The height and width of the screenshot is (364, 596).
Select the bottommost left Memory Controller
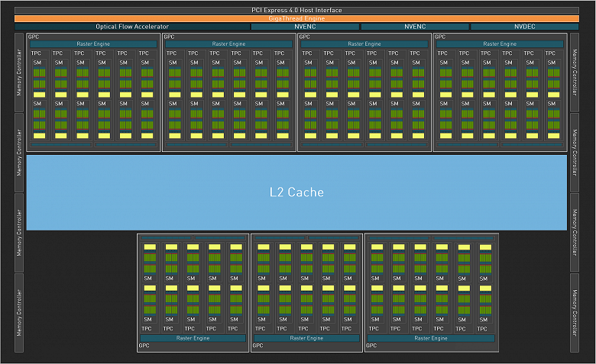pyautogui.click(x=20, y=314)
